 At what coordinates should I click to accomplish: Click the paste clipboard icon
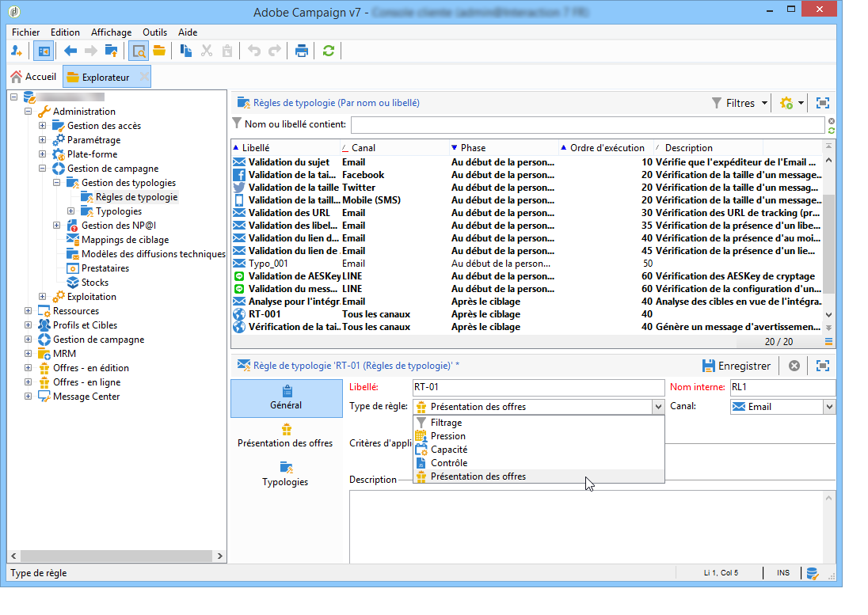[x=227, y=51]
